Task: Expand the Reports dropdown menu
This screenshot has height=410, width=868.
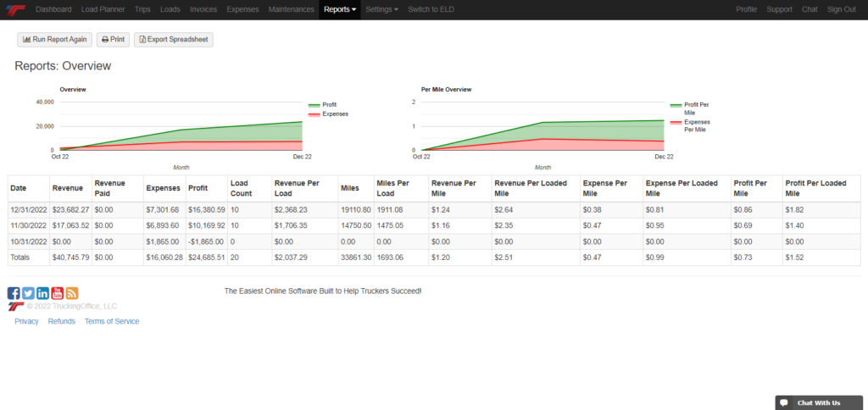Action: point(340,9)
